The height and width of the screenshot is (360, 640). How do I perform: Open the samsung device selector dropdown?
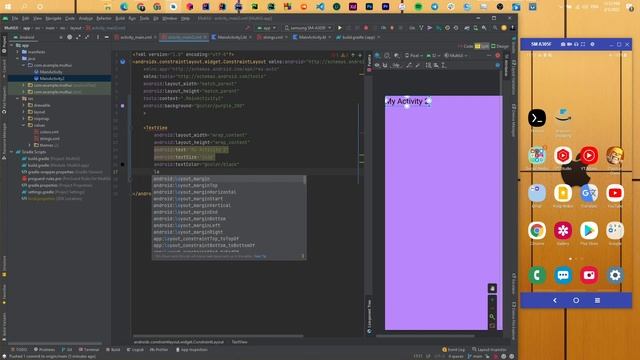pyautogui.click(x=308, y=28)
